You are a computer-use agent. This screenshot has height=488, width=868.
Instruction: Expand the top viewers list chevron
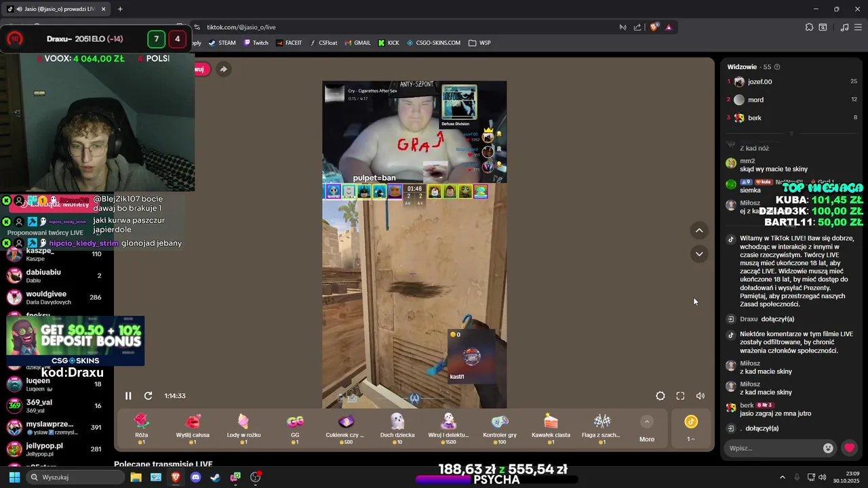[791, 133]
